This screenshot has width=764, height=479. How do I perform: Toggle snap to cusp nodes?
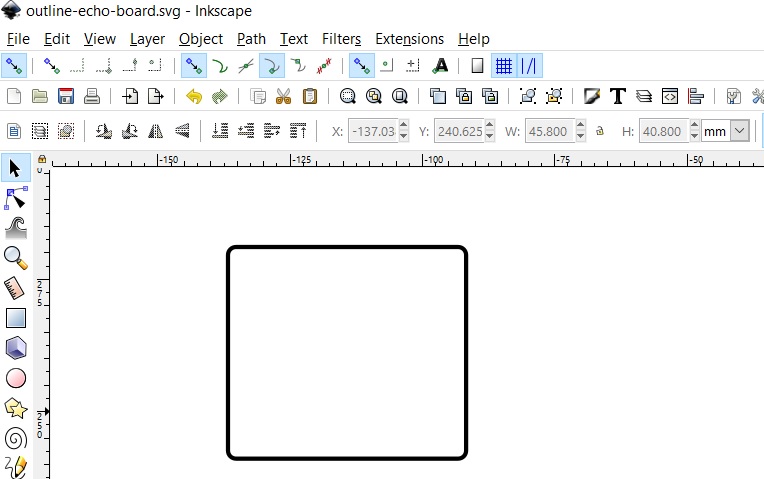(x=272, y=65)
